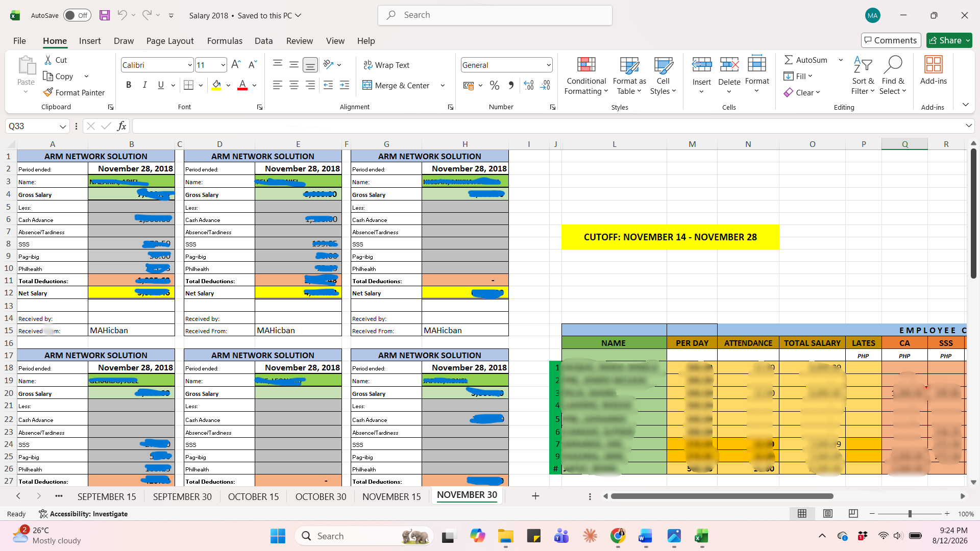Click the Comma Style icon
Viewport: 980px width, 551px height.
pyautogui.click(x=511, y=85)
